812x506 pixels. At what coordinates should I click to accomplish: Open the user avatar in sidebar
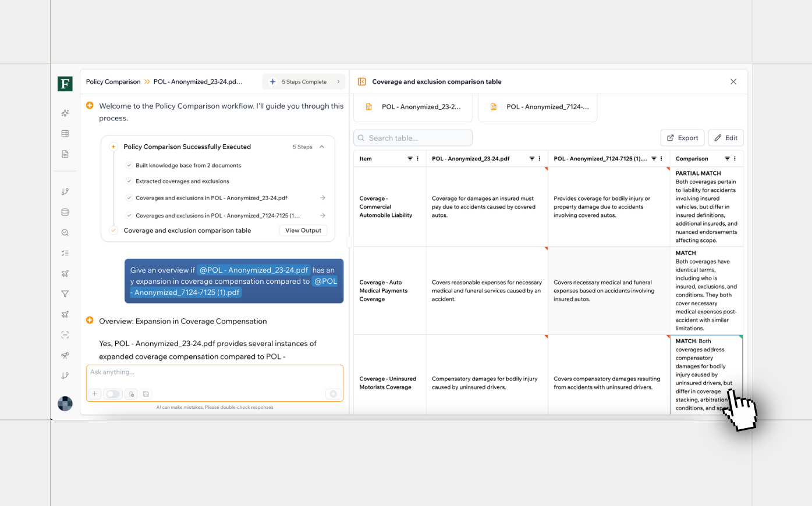65,404
